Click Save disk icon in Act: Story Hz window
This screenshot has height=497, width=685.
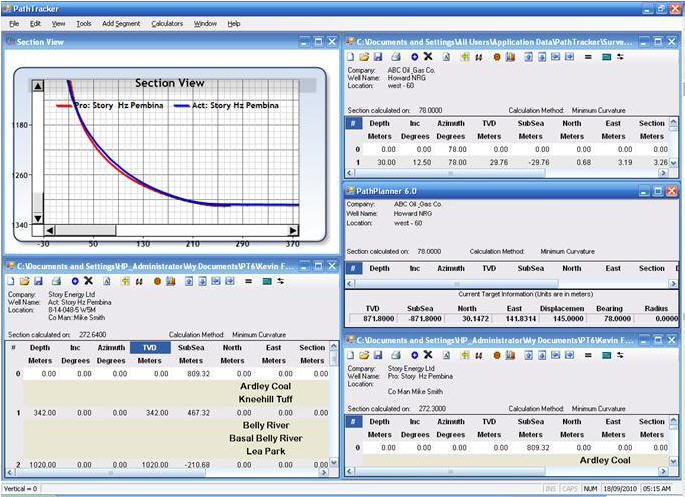38,281
